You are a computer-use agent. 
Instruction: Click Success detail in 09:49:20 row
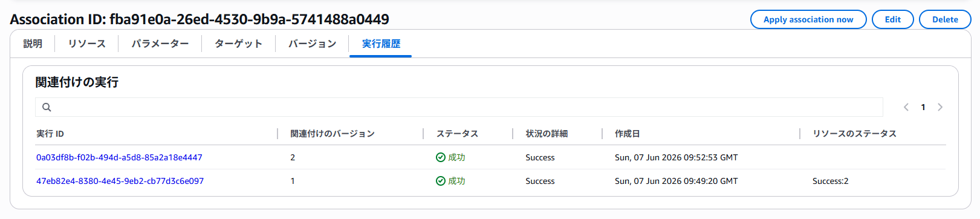pyautogui.click(x=540, y=181)
